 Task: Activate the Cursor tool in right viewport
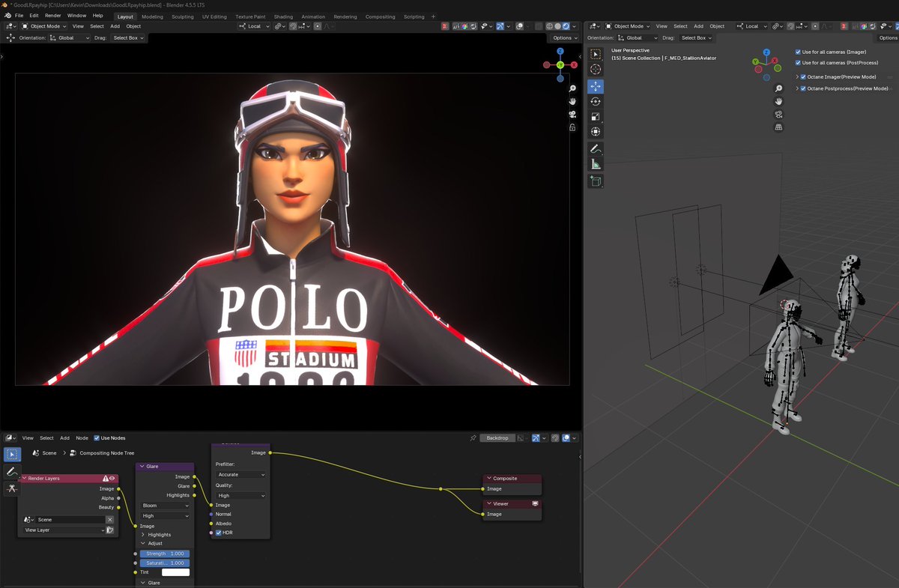tap(596, 70)
